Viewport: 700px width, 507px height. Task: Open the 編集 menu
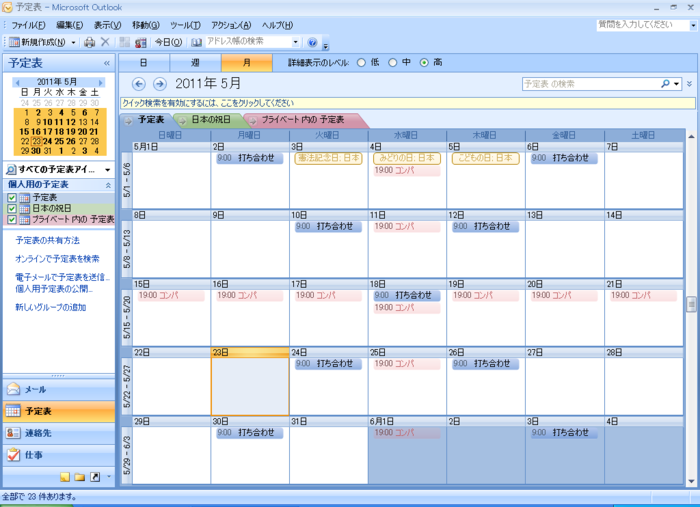point(69,25)
